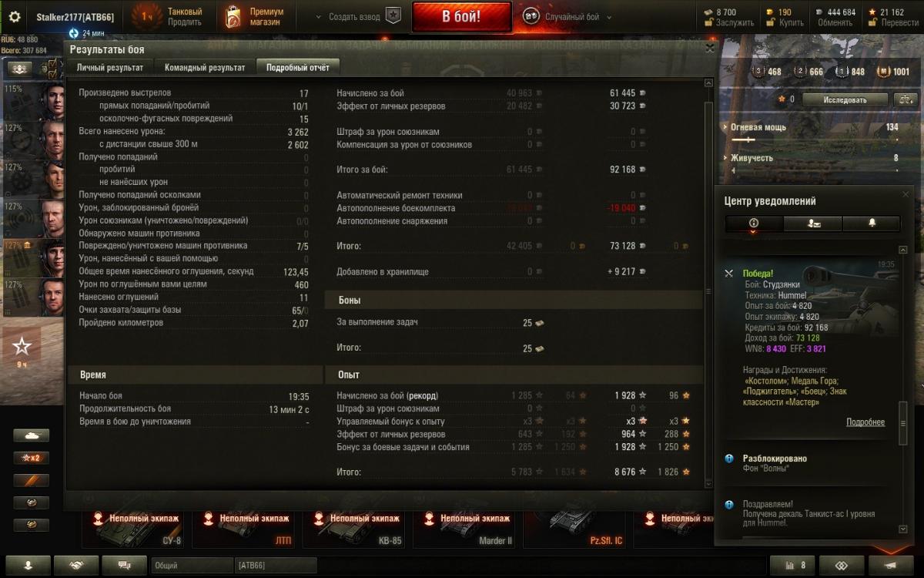
Task: Toggle the x2 bonus star filter
Action: pos(31,458)
